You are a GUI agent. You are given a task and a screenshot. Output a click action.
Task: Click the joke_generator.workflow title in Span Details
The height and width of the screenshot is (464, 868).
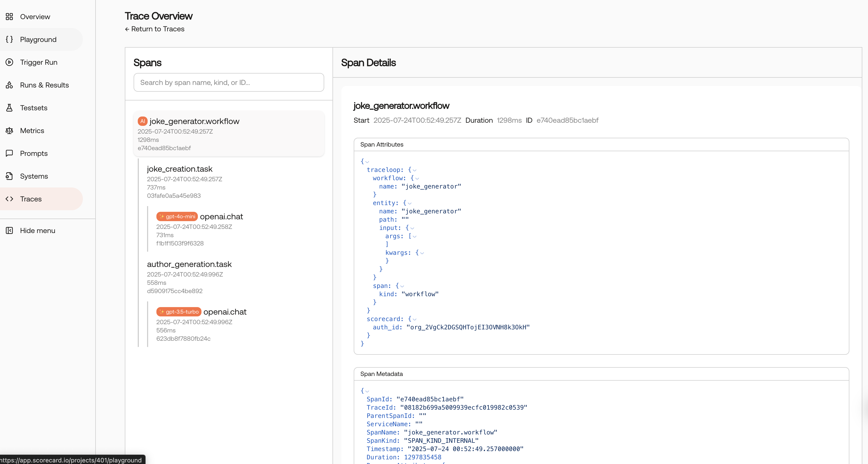[401, 106]
